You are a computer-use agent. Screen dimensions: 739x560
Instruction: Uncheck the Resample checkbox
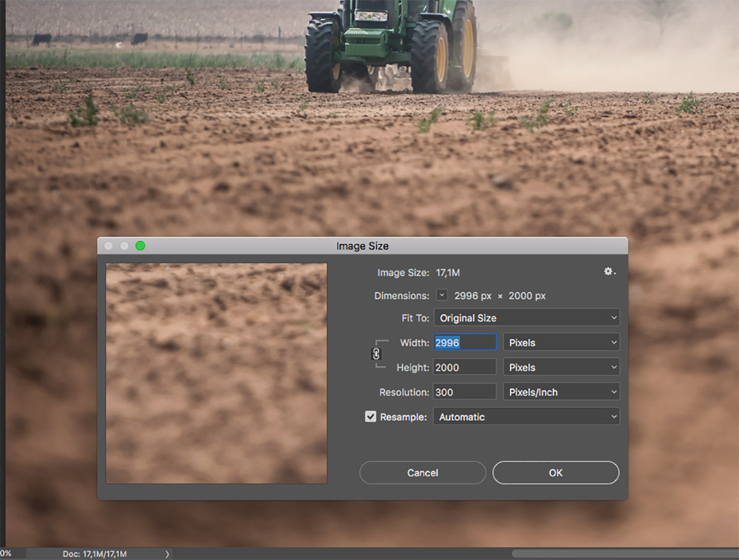click(x=370, y=417)
